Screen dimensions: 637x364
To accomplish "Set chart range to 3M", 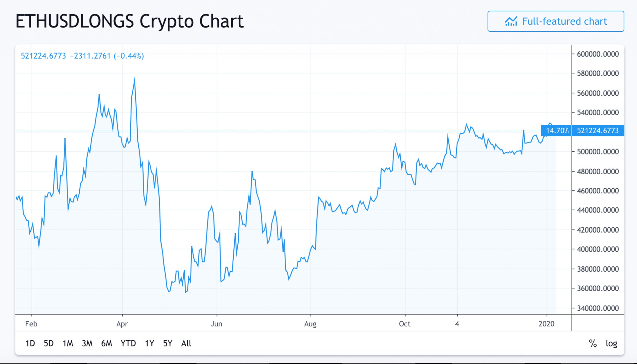I will click(87, 343).
